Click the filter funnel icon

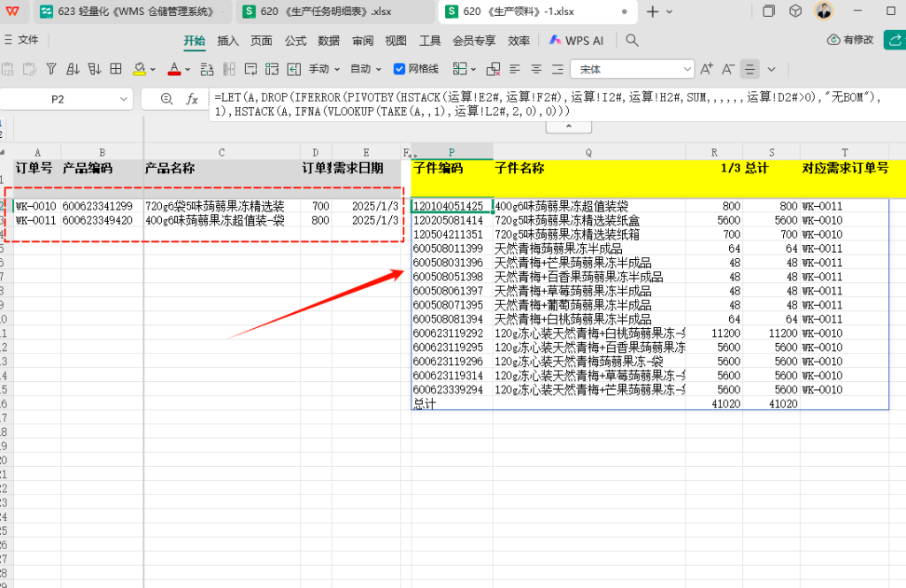coord(51,69)
